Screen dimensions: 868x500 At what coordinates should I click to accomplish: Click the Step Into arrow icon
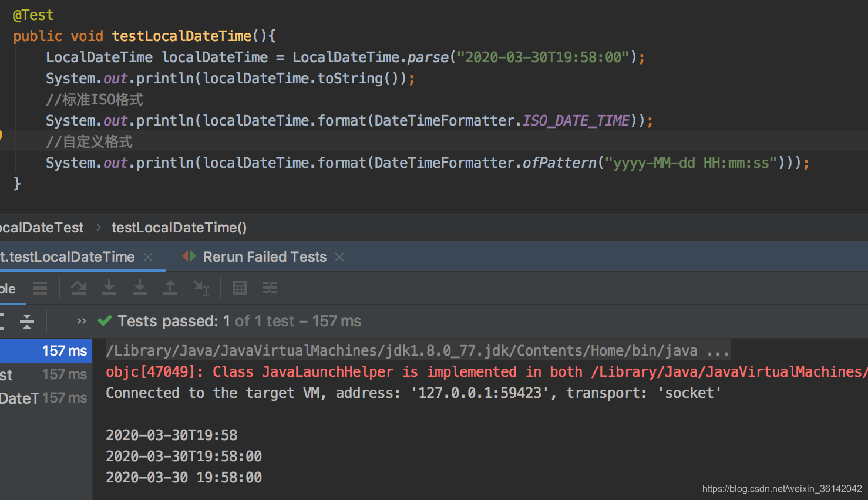(109, 288)
